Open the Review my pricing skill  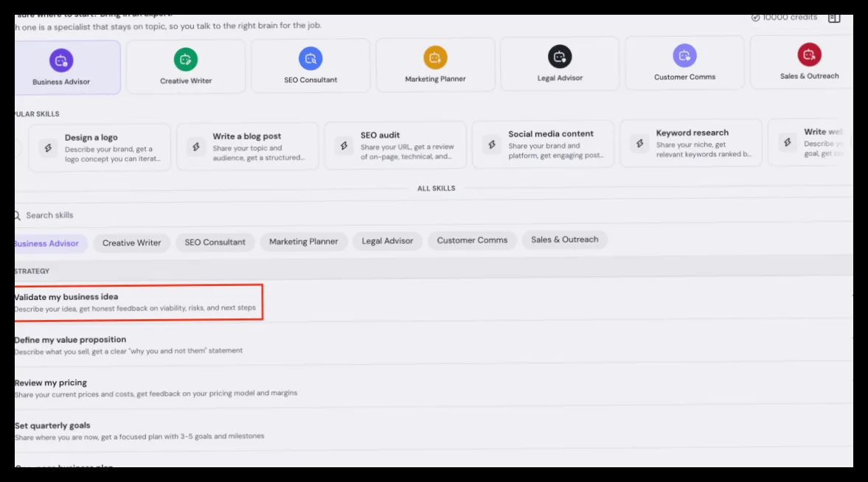pyautogui.click(x=434, y=388)
